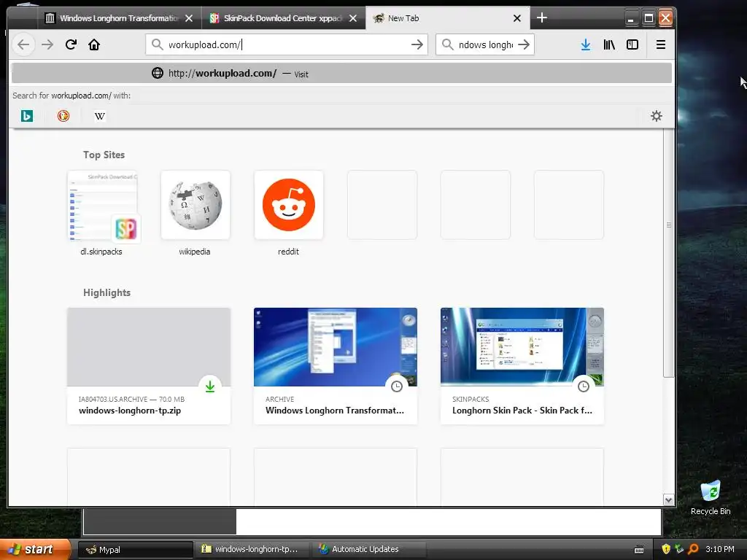The width and height of the screenshot is (747, 560).
Task: Open windows-longhorn-tp.zip highlight card
Action: pyautogui.click(x=149, y=366)
